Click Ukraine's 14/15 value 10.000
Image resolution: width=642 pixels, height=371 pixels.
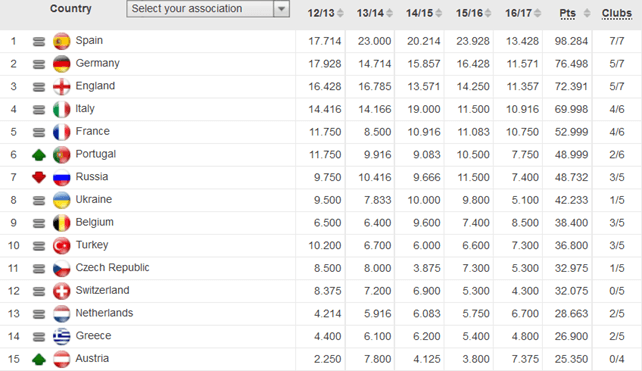coord(424,200)
